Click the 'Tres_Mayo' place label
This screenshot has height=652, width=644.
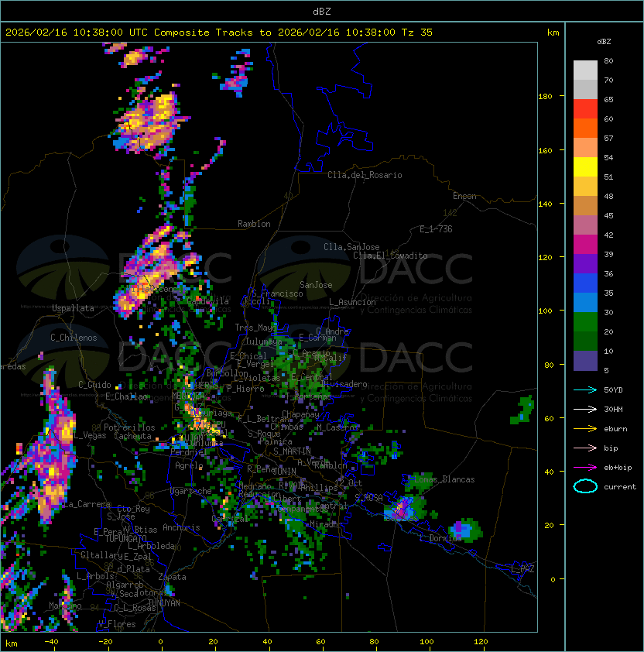point(255,328)
